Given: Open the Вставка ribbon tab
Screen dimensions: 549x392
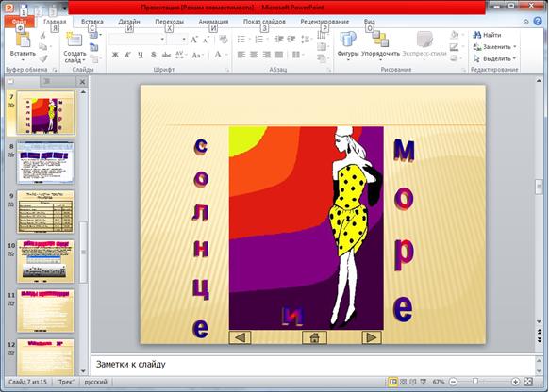Looking at the screenshot, I should (x=92, y=22).
